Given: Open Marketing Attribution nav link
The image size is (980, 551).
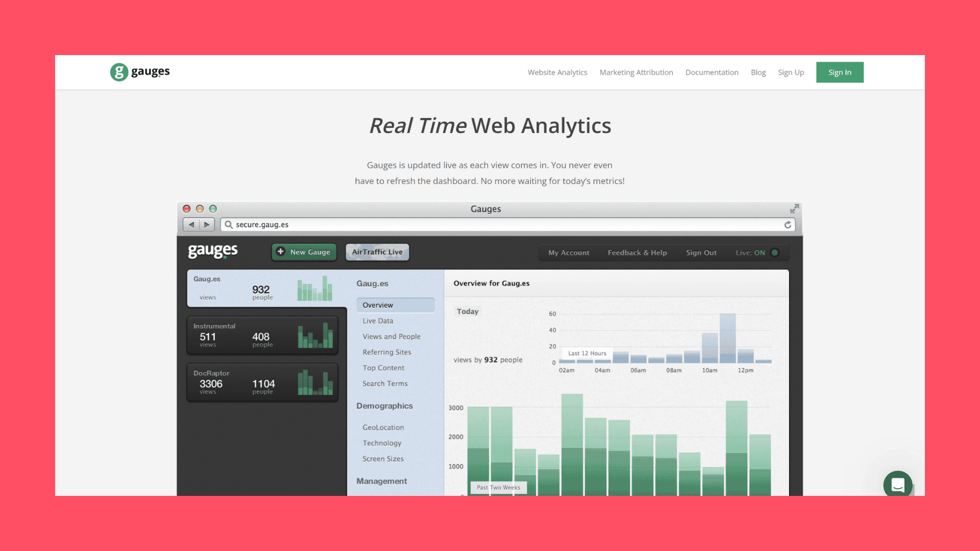Looking at the screenshot, I should (636, 72).
